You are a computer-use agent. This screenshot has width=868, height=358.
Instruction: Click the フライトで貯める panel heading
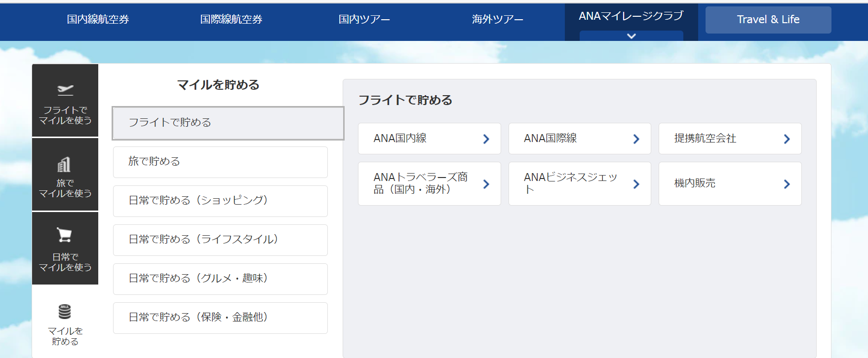(x=405, y=100)
